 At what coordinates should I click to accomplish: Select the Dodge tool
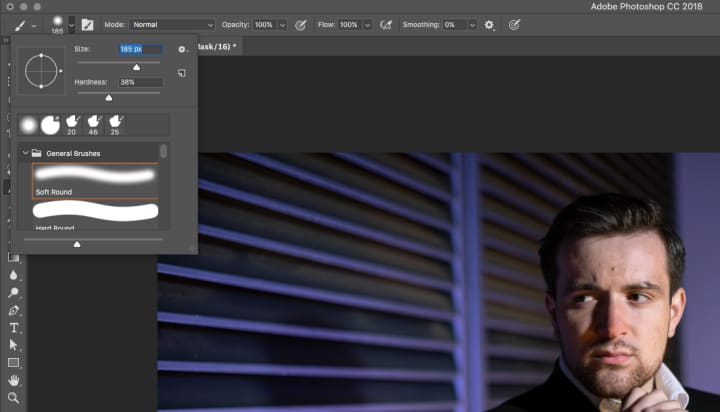[14, 293]
